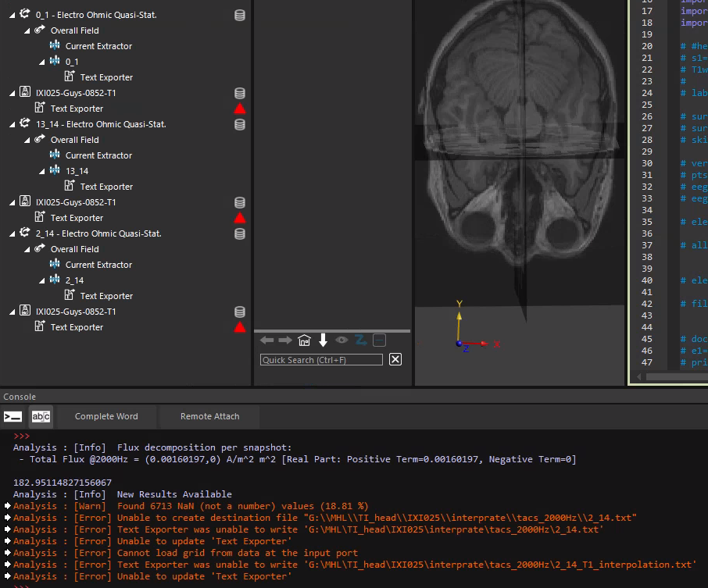The height and width of the screenshot is (588, 708).
Task: Click database icon on 2_14 - Electro Ohmic row
Action: click(240, 233)
